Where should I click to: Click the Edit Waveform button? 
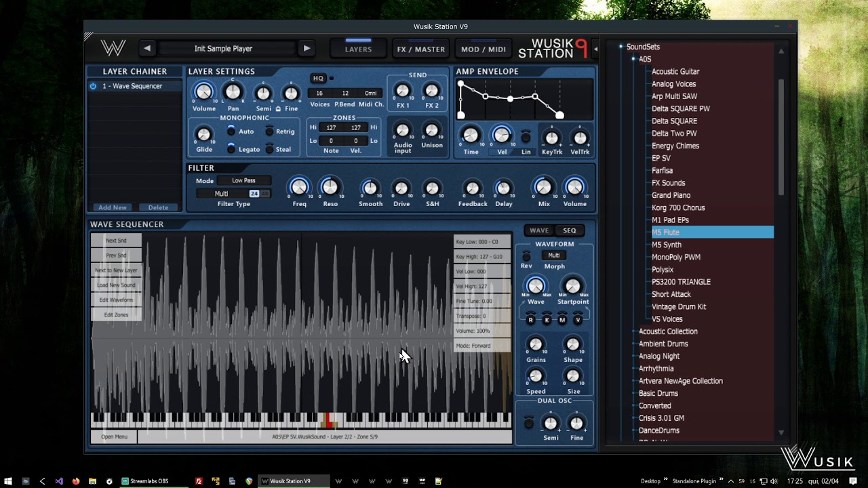coord(116,300)
